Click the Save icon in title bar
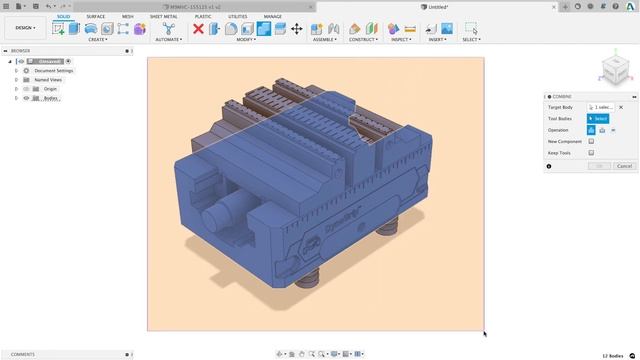This screenshot has height=360, width=640. (x=36, y=7)
